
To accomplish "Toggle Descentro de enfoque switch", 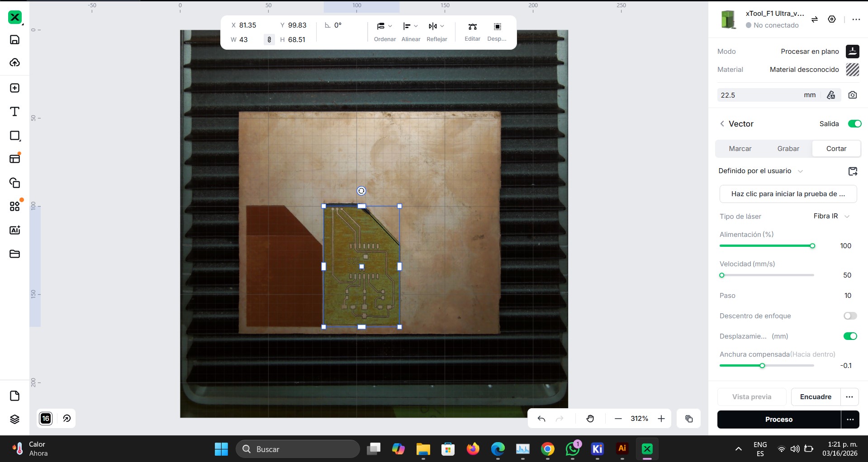I will [850, 316].
